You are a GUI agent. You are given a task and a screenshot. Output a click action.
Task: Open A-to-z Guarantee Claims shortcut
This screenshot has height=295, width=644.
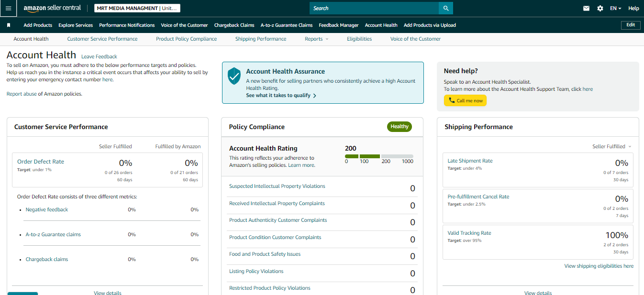287,25
